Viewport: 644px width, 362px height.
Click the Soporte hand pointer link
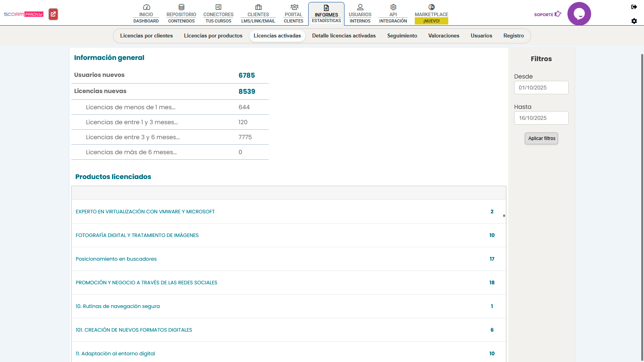click(x=548, y=14)
